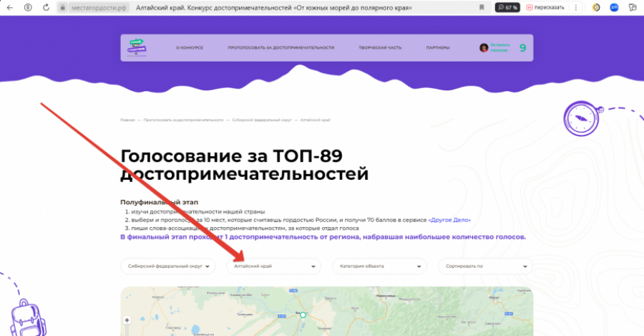
Task: Open the О КОНКУРСЕ menu item
Action: [x=190, y=48]
